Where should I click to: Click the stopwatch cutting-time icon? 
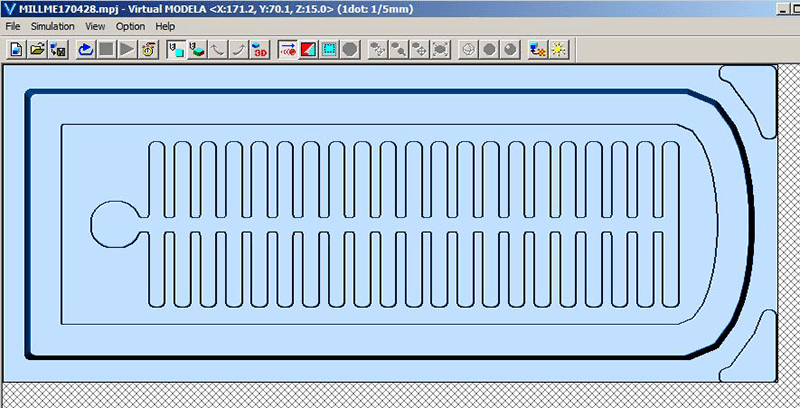(x=148, y=49)
